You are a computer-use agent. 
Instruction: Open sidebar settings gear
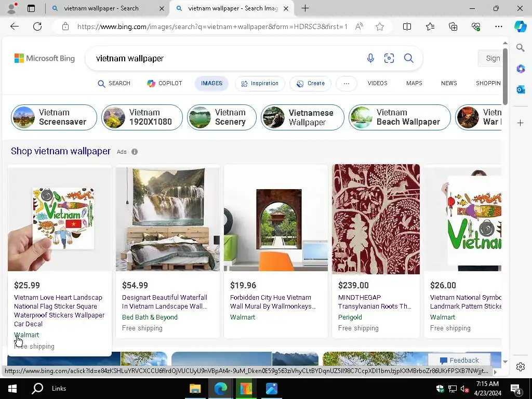[x=520, y=367]
